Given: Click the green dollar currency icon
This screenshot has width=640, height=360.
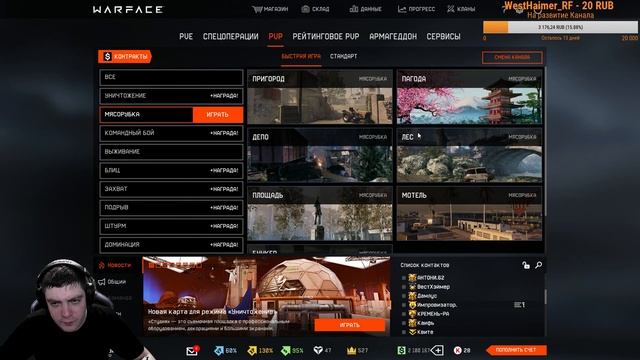Looking at the screenshot, I should point(402,350).
